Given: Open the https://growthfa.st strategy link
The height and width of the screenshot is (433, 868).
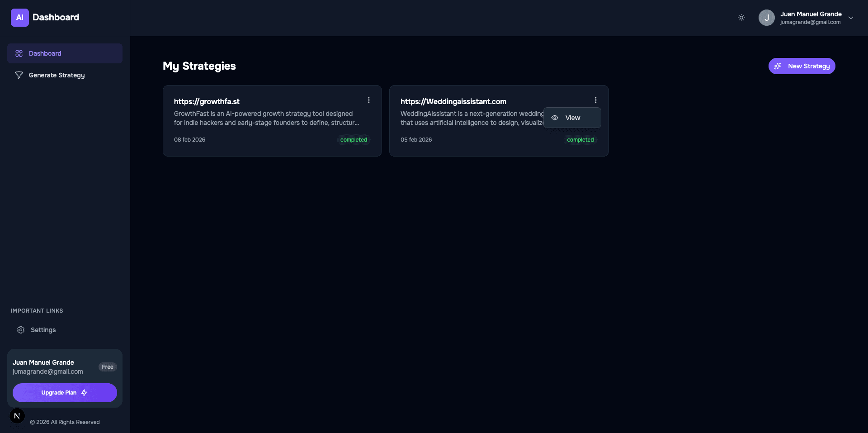Looking at the screenshot, I should [207, 101].
